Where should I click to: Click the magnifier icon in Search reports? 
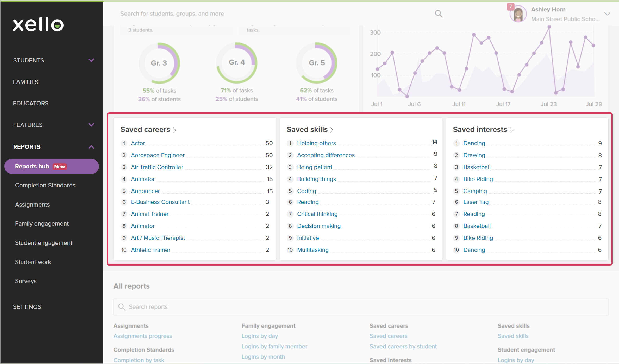(x=122, y=307)
